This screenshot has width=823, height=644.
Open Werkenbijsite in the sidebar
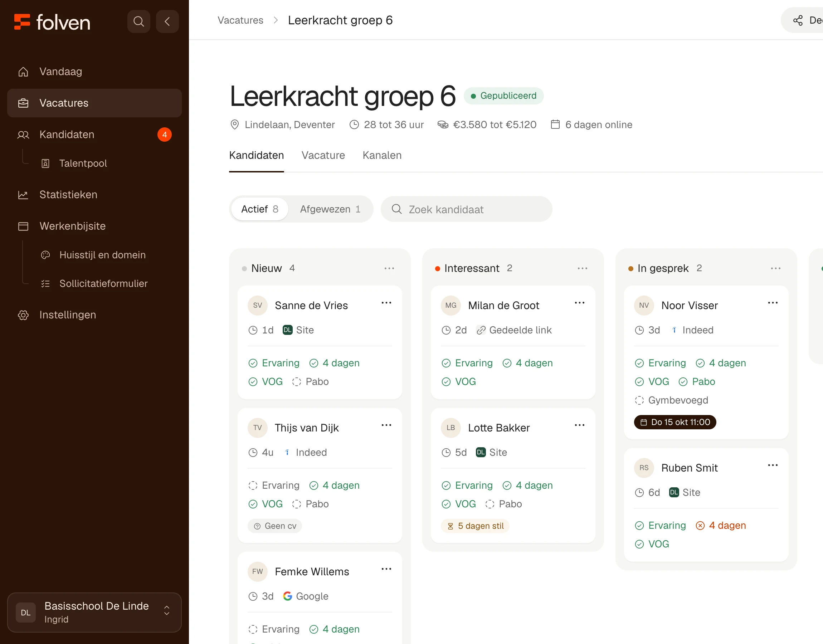point(94,226)
